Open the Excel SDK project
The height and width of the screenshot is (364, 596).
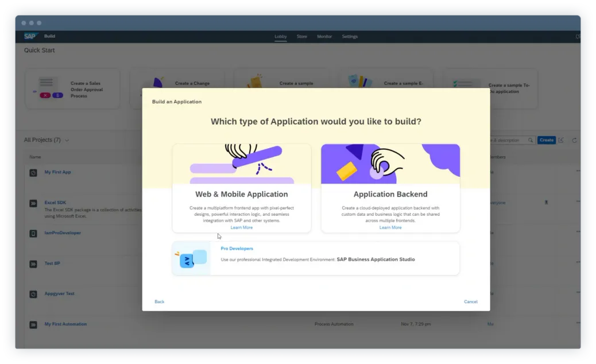(x=55, y=203)
